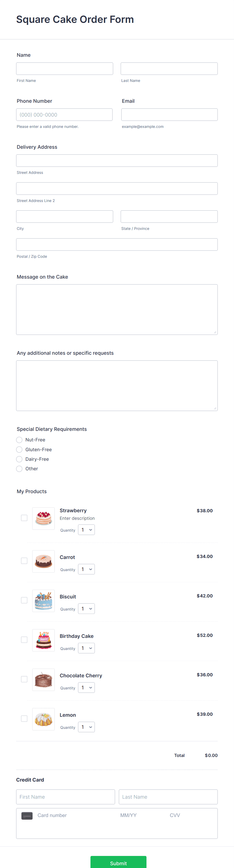
Task: Click the Enter description text under Strawberry
Action: tap(77, 518)
